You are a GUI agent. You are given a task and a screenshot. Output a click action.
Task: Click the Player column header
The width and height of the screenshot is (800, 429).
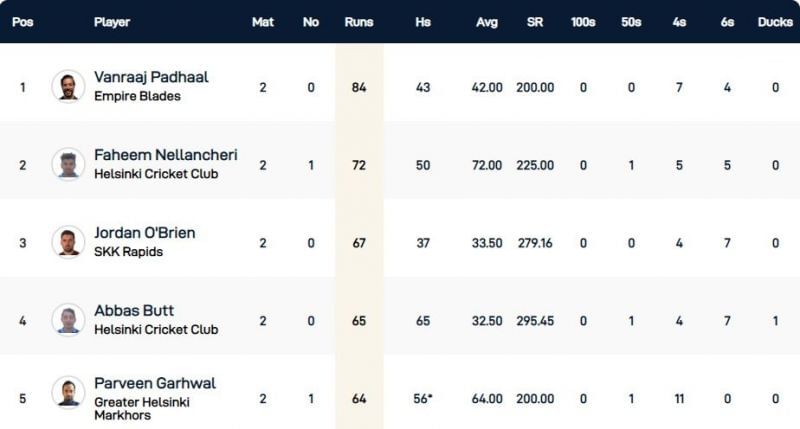(x=112, y=22)
